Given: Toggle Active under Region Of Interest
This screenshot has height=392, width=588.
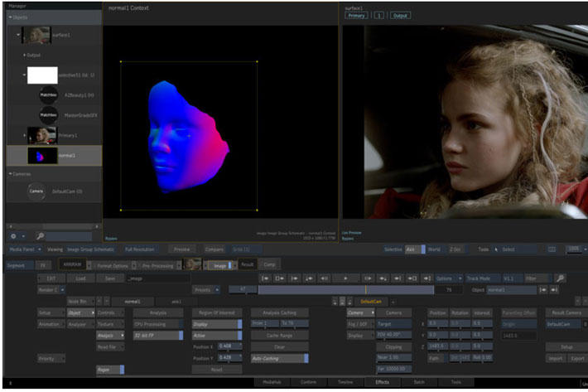Looking at the screenshot, I should [217, 336].
